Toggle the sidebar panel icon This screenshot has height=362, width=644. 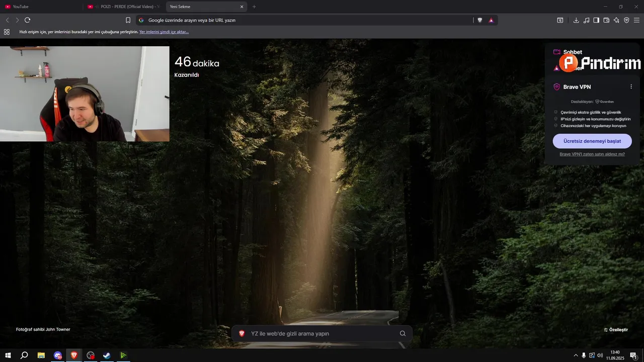[596, 20]
